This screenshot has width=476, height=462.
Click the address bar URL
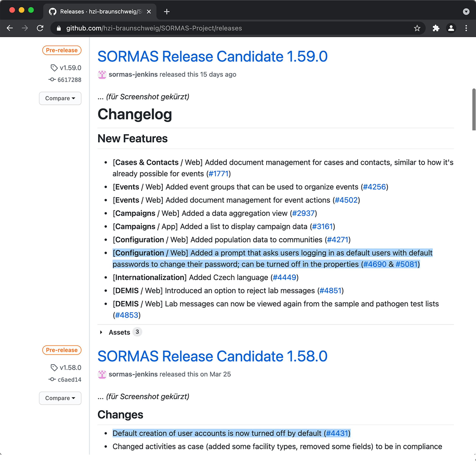154,28
